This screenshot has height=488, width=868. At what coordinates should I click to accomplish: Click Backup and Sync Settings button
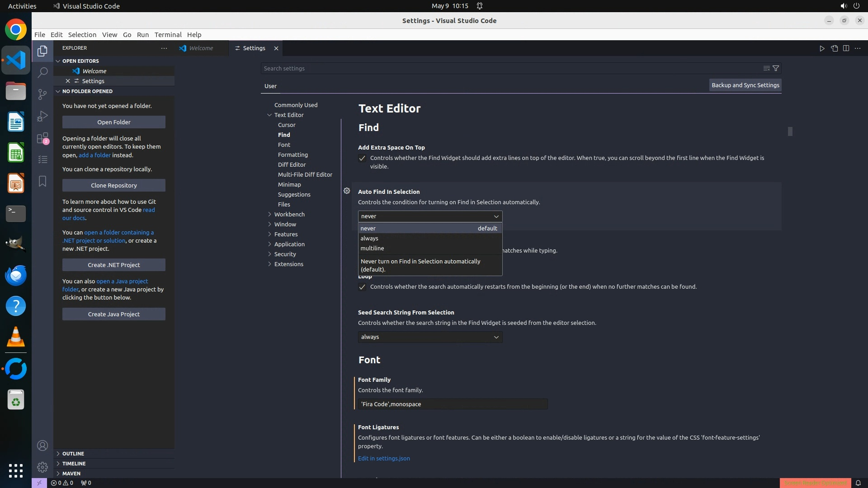click(745, 85)
